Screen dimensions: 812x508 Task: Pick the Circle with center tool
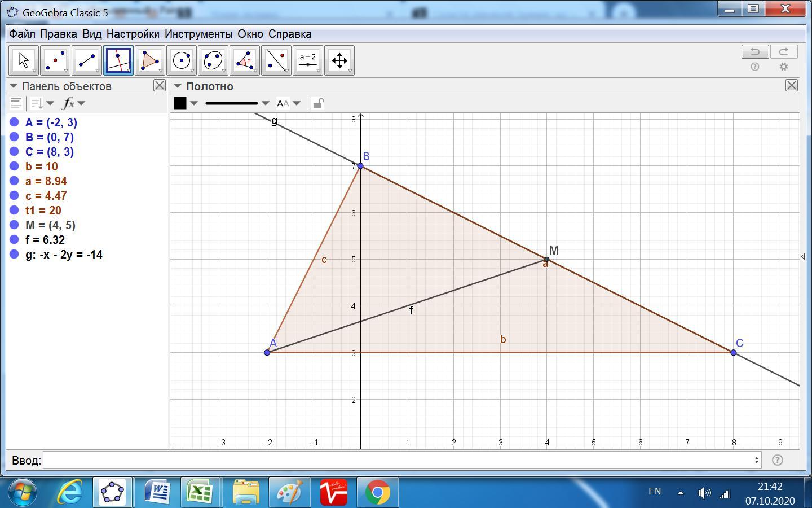click(181, 60)
